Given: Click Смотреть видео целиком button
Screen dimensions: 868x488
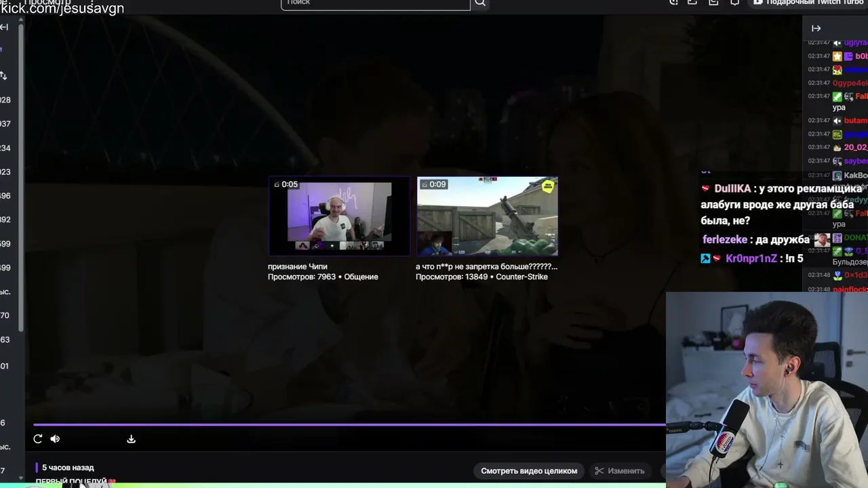Looking at the screenshot, I should coord(529,470).
